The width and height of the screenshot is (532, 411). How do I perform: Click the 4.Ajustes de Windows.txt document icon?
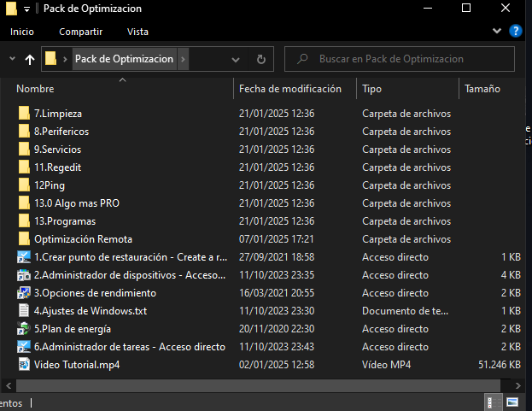24,311
